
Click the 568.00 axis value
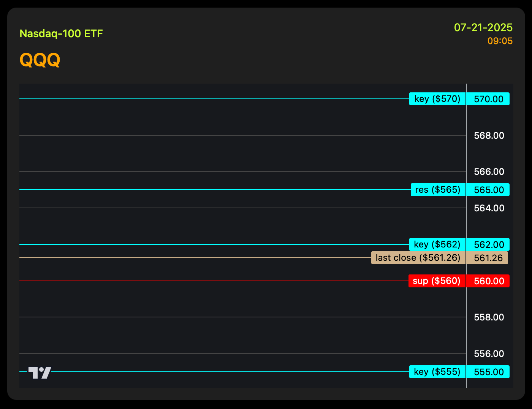(489, 135)
